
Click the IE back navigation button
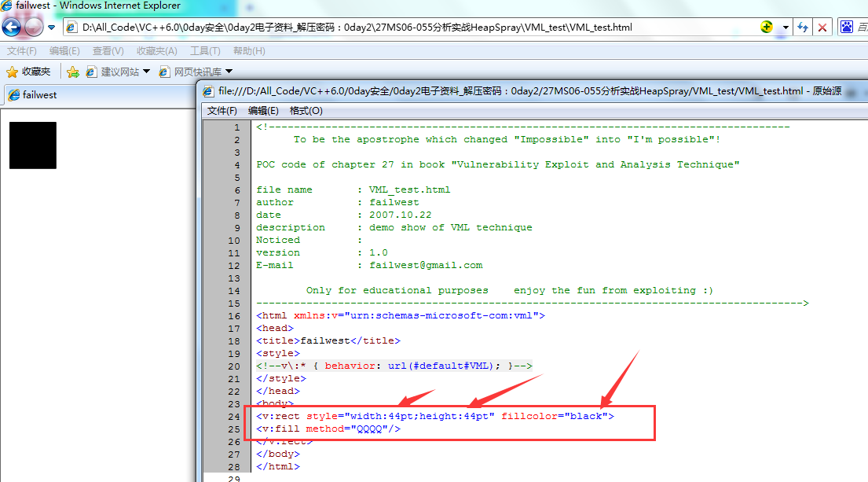point(12,28)
